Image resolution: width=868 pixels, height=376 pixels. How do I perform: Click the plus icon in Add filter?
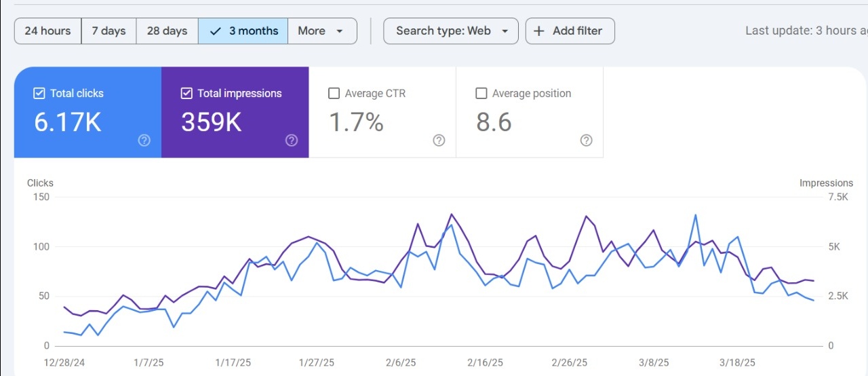539,31
